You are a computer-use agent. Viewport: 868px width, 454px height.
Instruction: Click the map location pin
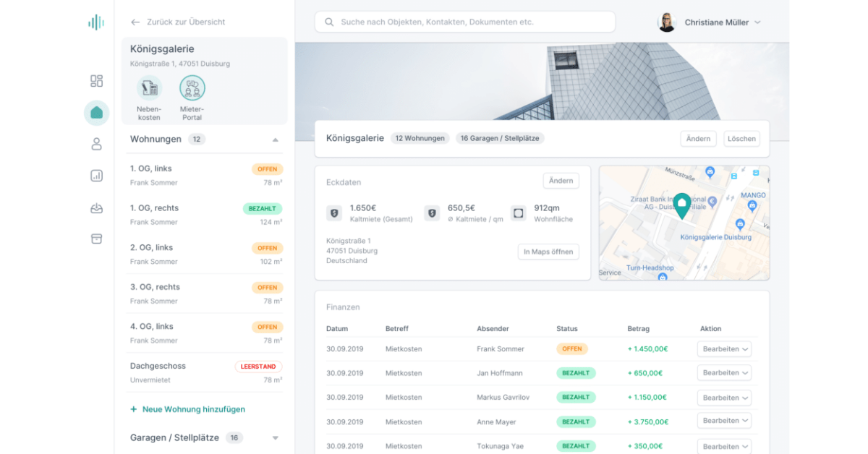681,206
